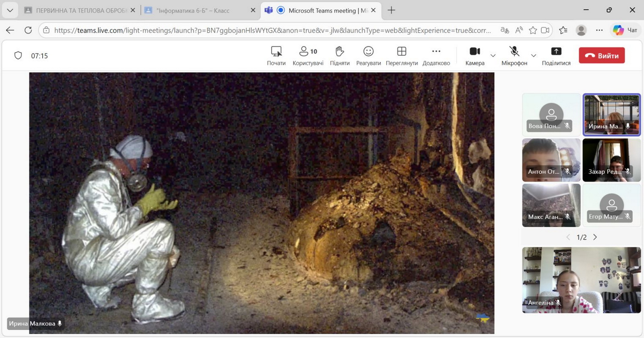Expand the camera options dropdown arrow

pyautogui.click(x=493, y=56)
